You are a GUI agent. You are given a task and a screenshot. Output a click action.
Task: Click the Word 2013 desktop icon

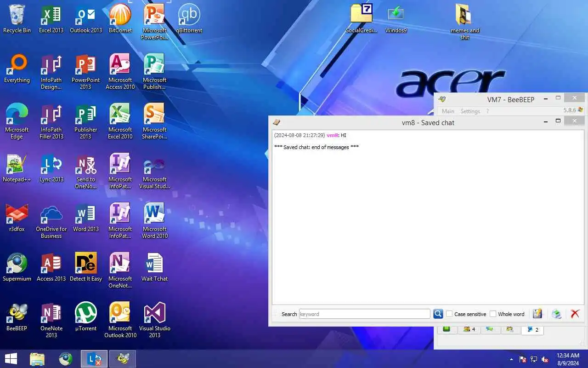pos(86,218)
